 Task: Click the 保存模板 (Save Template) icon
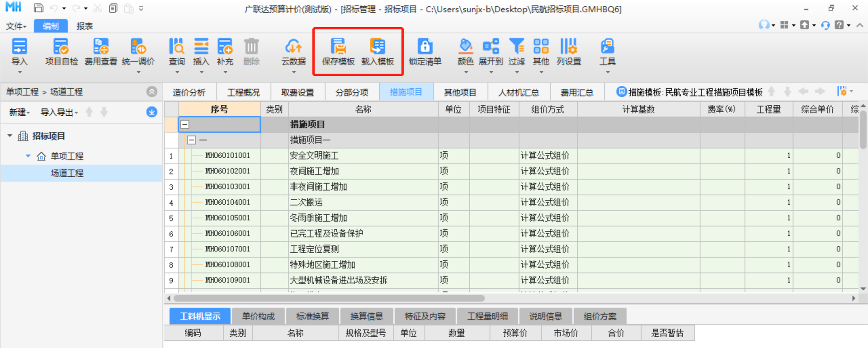click(338, 47)
